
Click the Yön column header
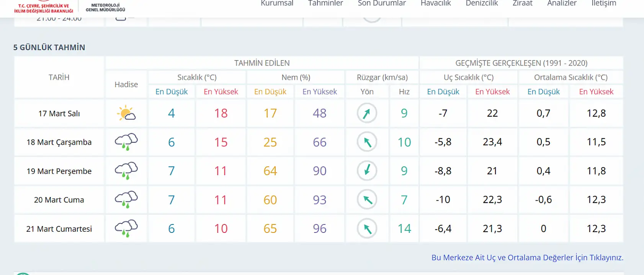[x=367, y=92]
